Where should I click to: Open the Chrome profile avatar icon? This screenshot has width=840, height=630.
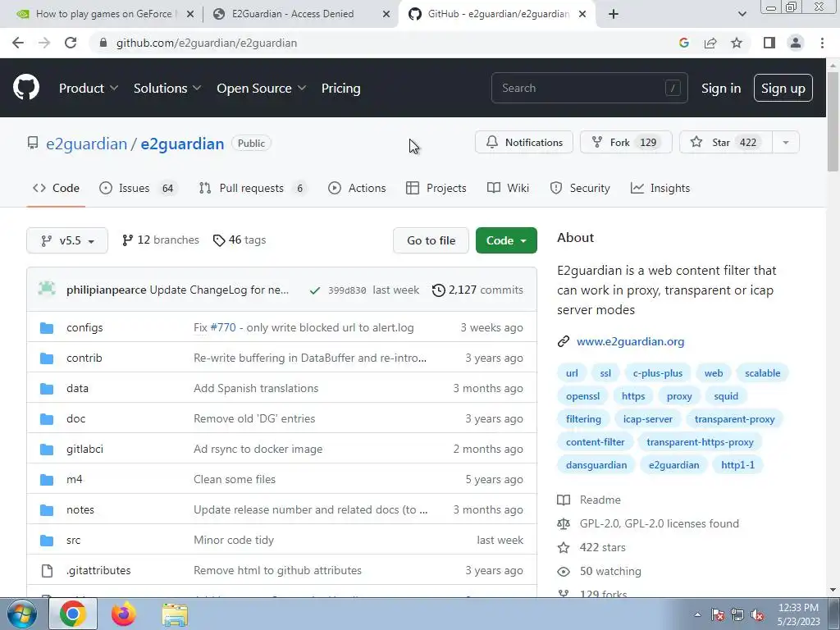(796, 43)
